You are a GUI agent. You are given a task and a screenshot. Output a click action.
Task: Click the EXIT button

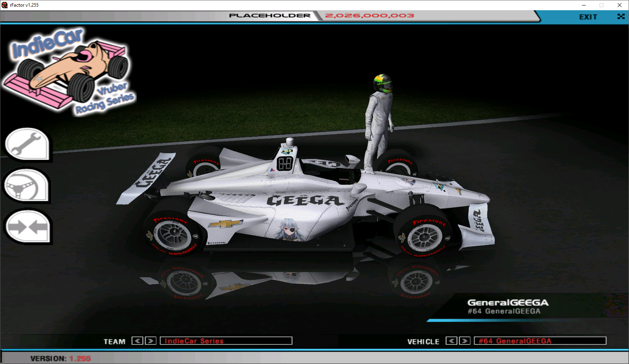click(x=588, y=17)
